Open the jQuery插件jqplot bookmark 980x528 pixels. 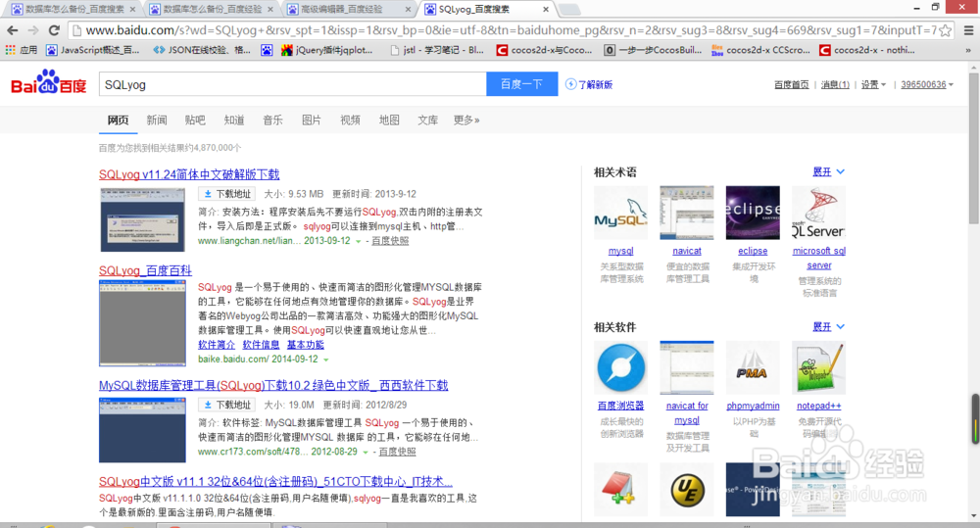327,50
